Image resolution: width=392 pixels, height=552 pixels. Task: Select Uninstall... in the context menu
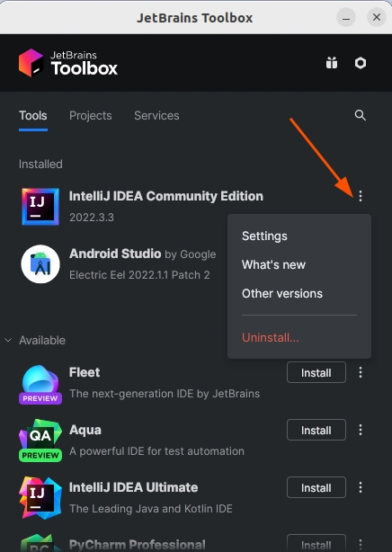click(x=270, y=337)
